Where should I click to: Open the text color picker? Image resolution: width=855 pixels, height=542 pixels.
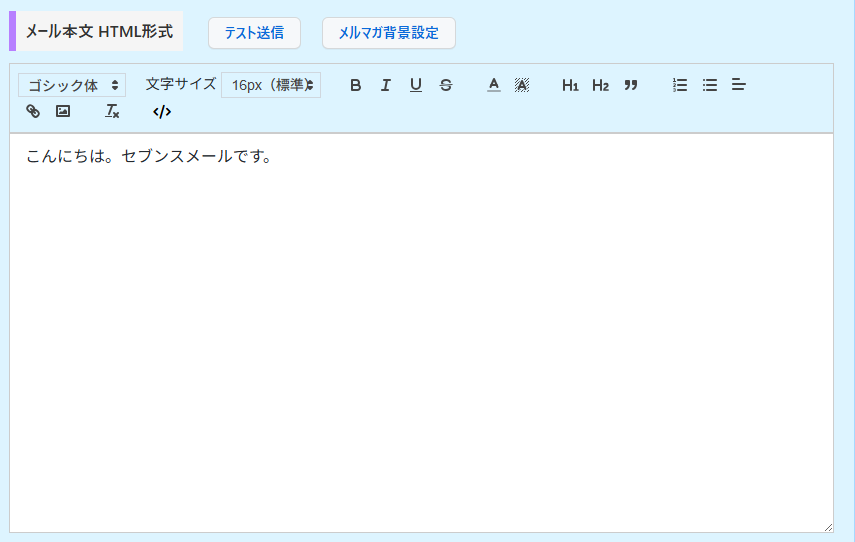coord(493,85)
